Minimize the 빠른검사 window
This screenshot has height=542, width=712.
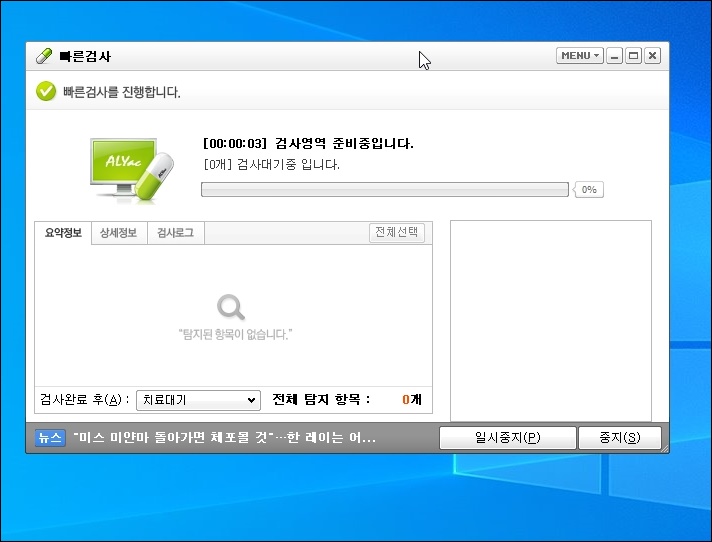(x=614, y=55)
